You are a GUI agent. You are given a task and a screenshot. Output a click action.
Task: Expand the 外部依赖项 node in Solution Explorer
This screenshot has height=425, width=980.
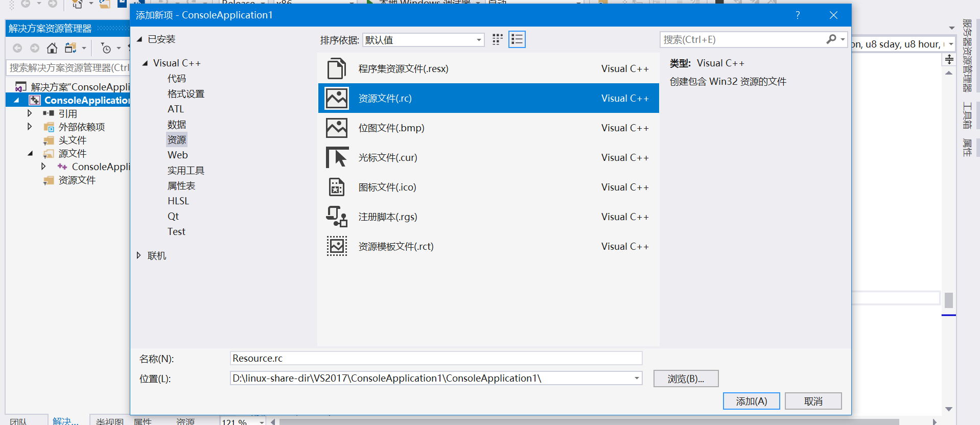pos(30,126)
